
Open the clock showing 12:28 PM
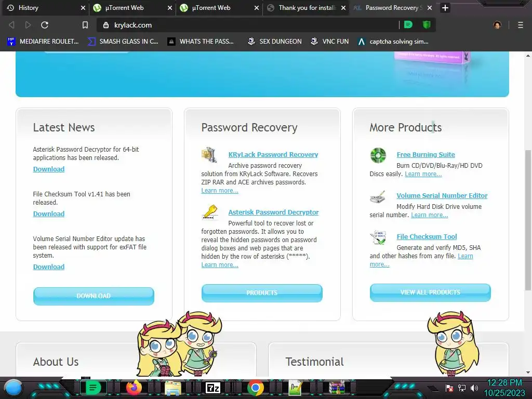[504, 388]
